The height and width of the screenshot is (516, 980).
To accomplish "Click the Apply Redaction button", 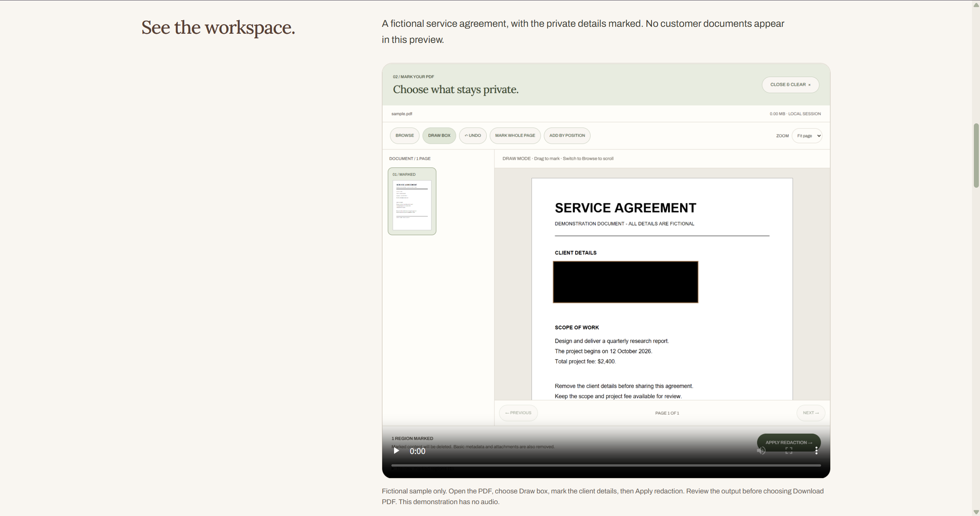I will point(789,442).
